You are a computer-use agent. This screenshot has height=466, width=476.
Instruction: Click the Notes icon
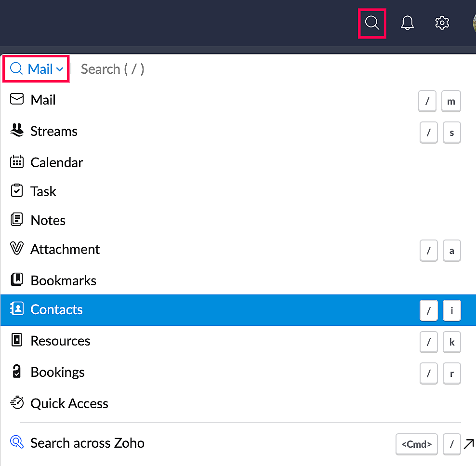[x=17, y=220]
